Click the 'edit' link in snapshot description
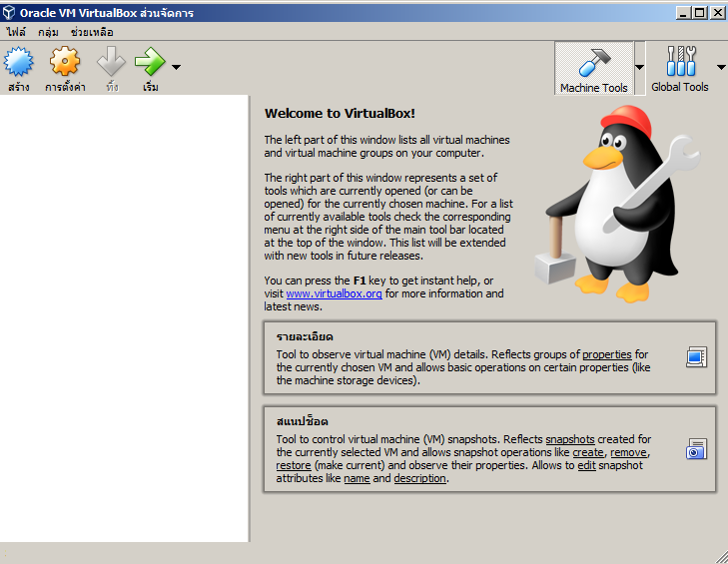The width and height of the screenshot is (728, 564). 586,465
